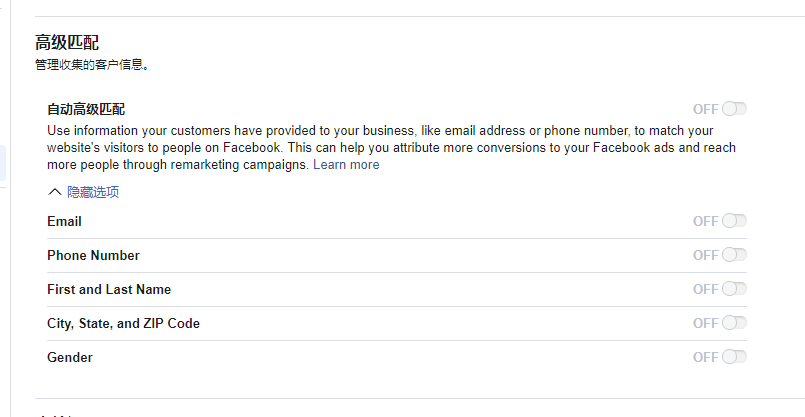Click the Phone Number row label

coord(93,255)
